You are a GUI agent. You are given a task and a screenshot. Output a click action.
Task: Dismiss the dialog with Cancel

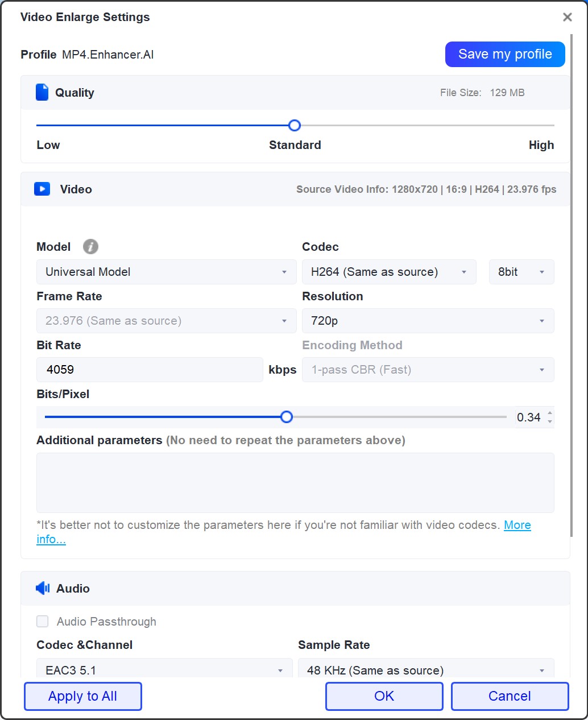click(x=509, y=696)
